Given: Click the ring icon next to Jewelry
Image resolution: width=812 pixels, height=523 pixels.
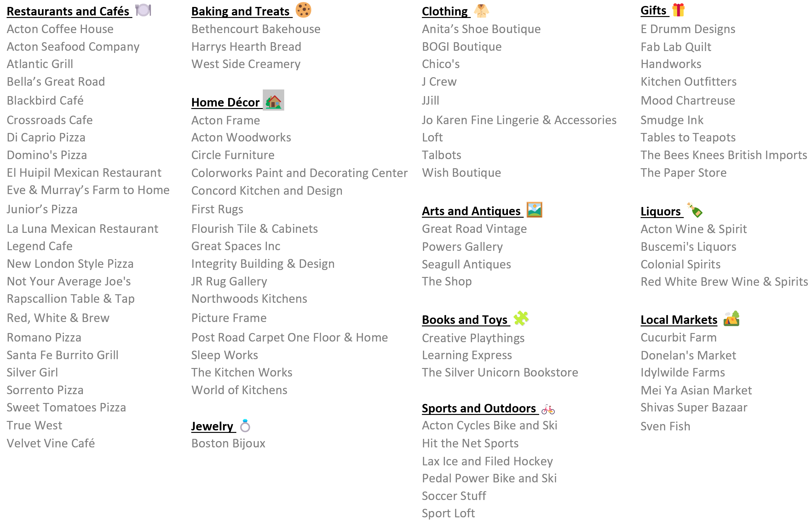Looking at the screenshot, I should pos(245,426).
